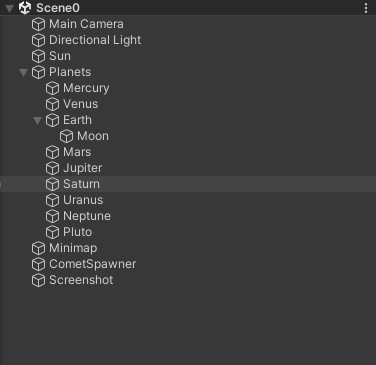Select the Uranus object
Image resolution: width=376 pixels, height=365 pixels.
83,200
